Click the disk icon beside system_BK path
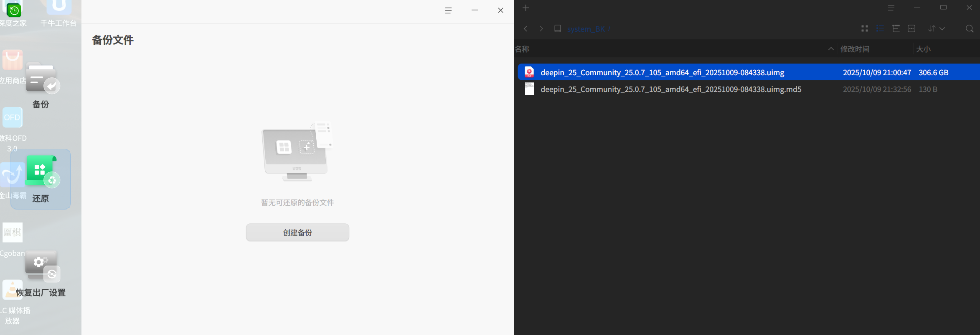 [x=557, y=28]
